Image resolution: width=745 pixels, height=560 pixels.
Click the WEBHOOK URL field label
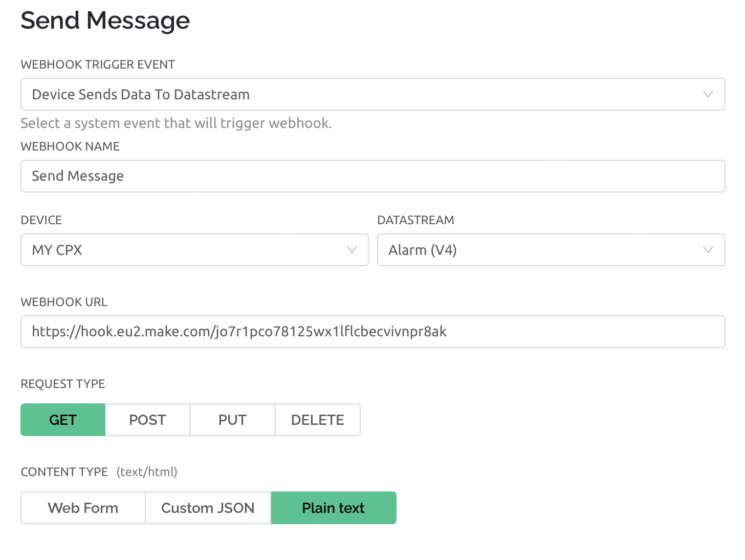[64, 302]
